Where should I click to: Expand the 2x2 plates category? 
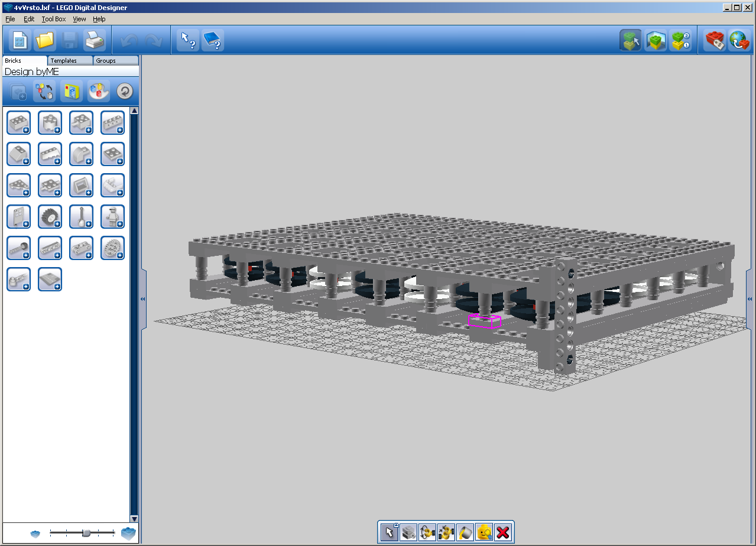[x=113, y=154]
